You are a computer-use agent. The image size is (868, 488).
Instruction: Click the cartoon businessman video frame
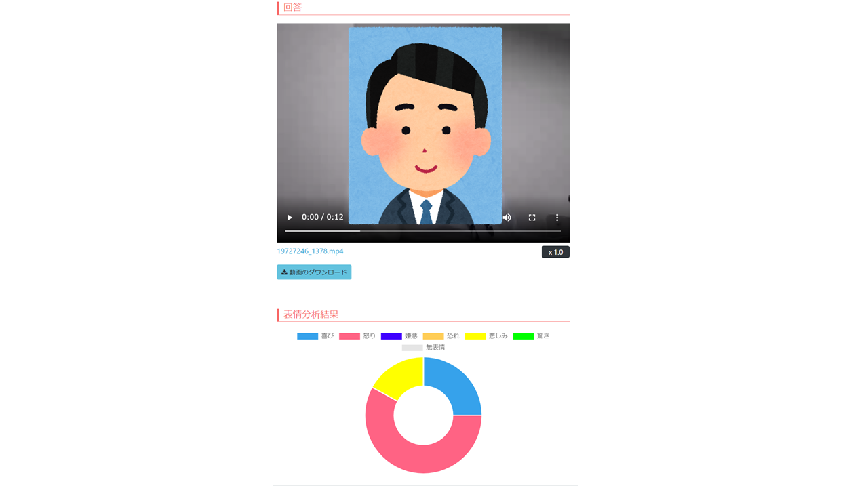tap(425, 126)
